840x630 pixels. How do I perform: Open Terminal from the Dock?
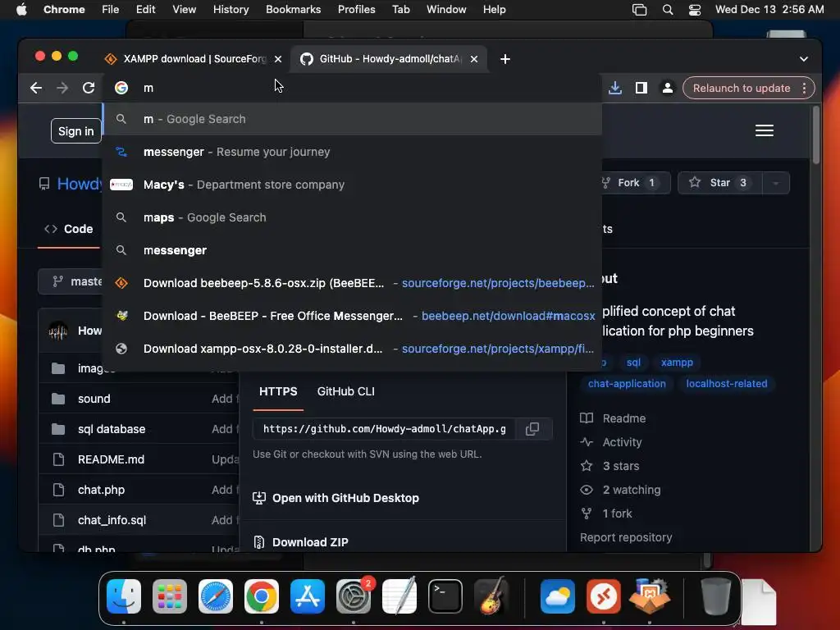tap(445, 596)
